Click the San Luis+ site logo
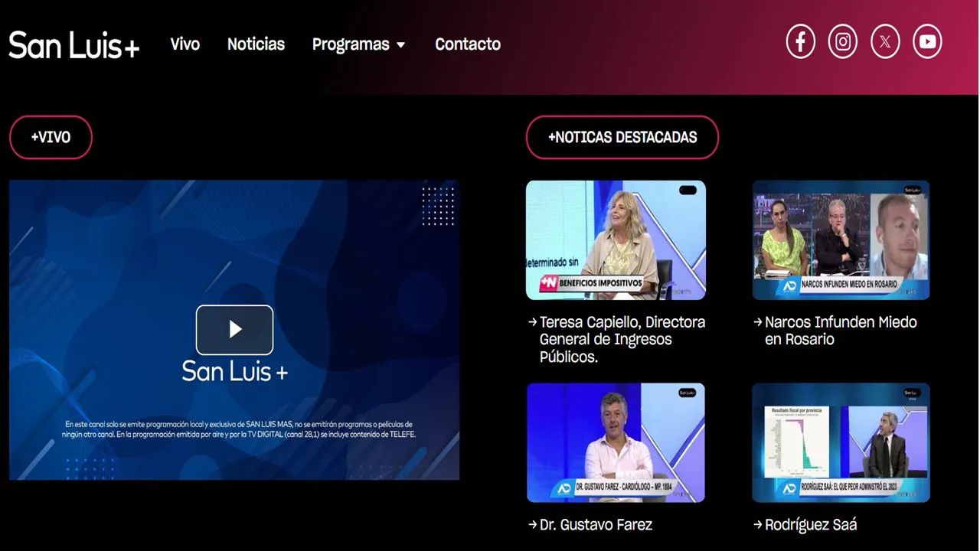The image size is (980, 551). click(x=74, y=45)
